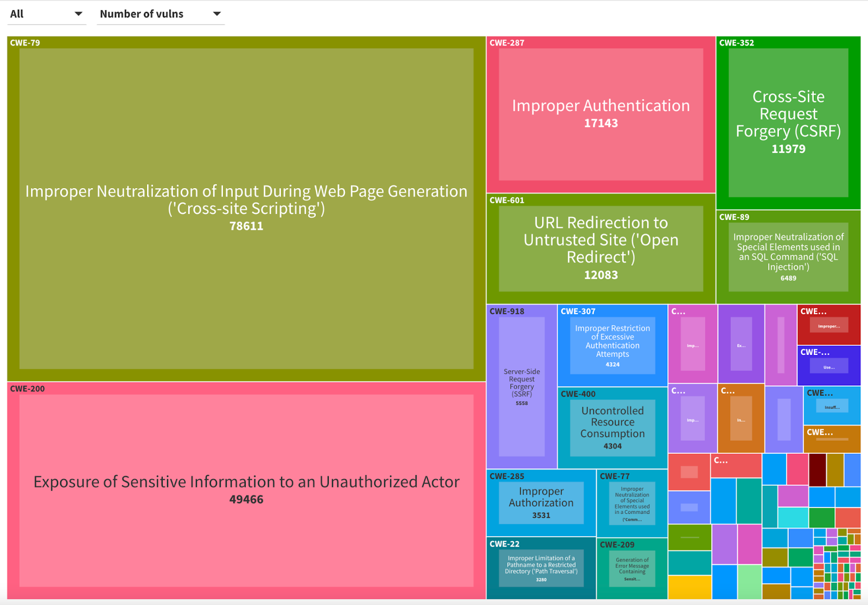Click the CWE-287 header label

click(507, 43)
